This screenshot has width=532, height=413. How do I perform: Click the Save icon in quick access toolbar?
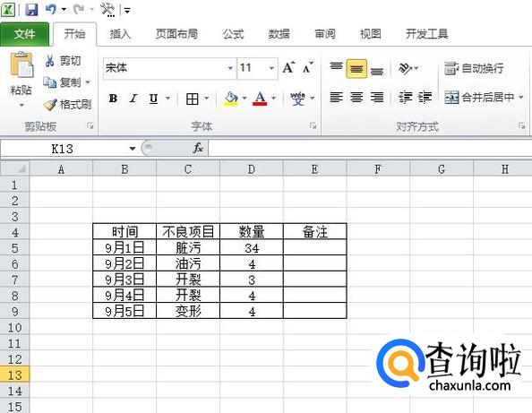32,10
